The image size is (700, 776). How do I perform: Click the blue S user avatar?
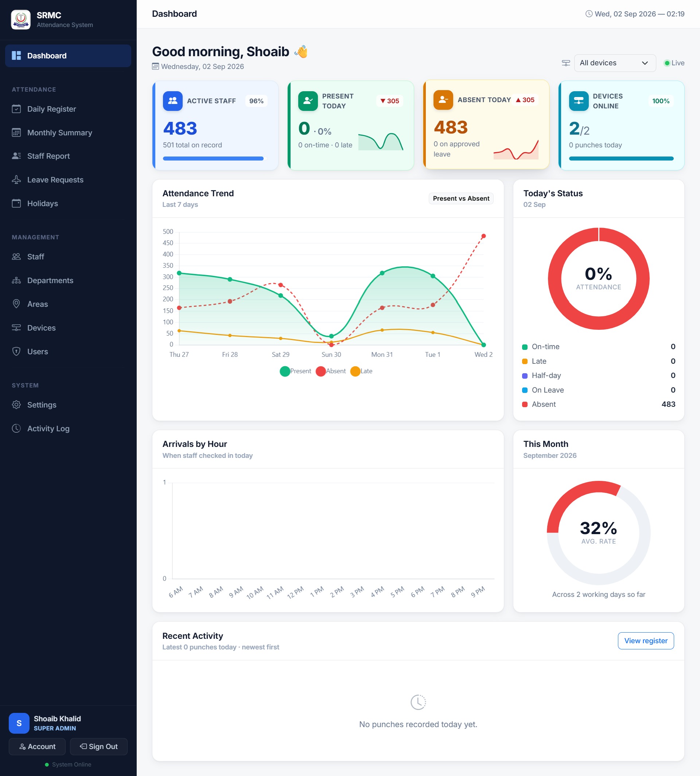tap(19, 723)
